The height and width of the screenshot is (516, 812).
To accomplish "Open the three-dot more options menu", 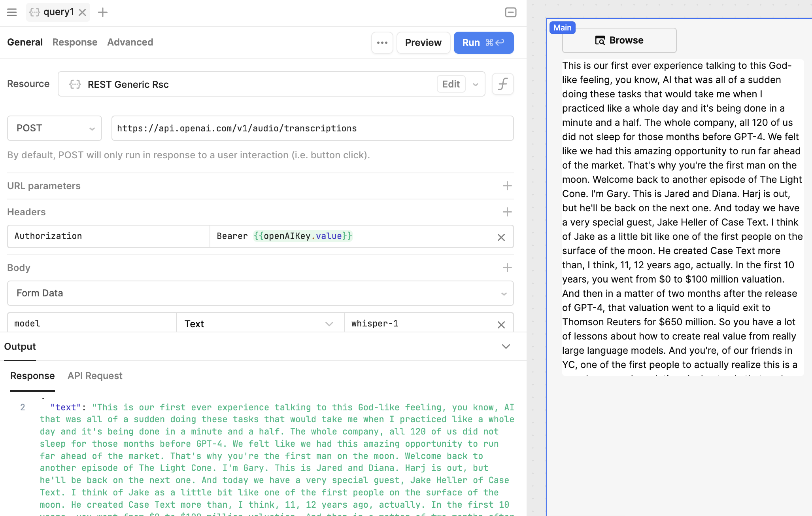I will coord(382,43).
